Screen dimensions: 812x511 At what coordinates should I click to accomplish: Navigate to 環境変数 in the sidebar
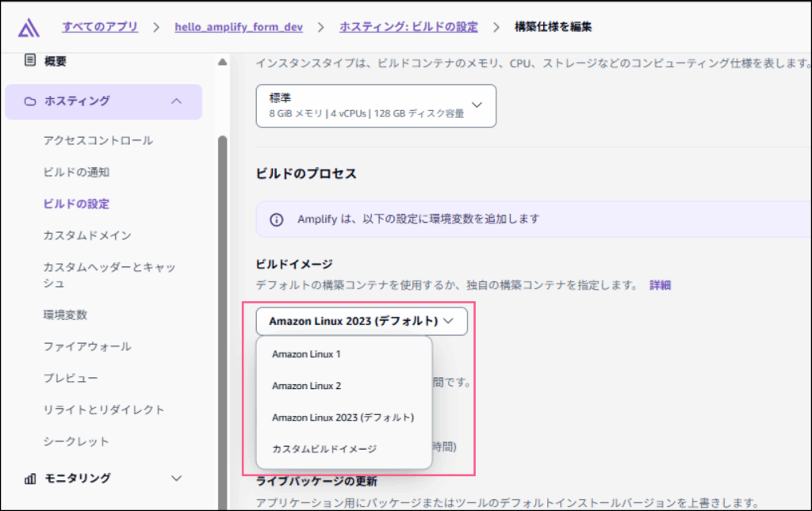(65, 315)
